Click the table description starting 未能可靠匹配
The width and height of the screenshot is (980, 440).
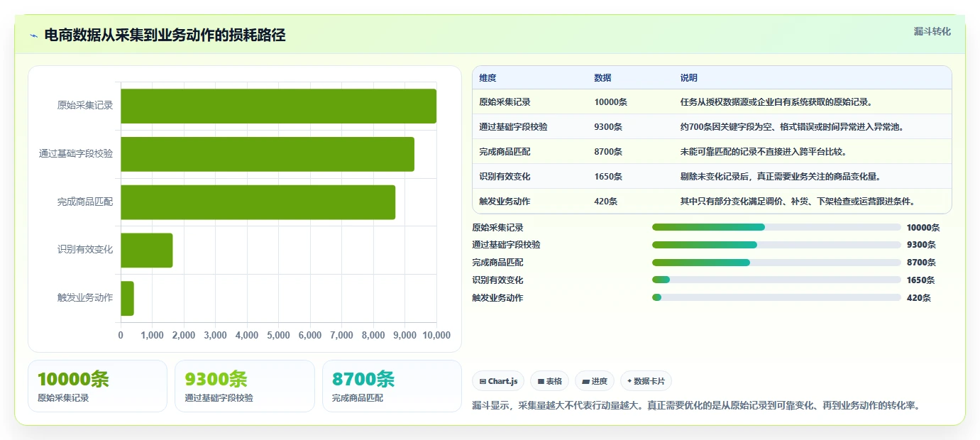click(764, 152)
